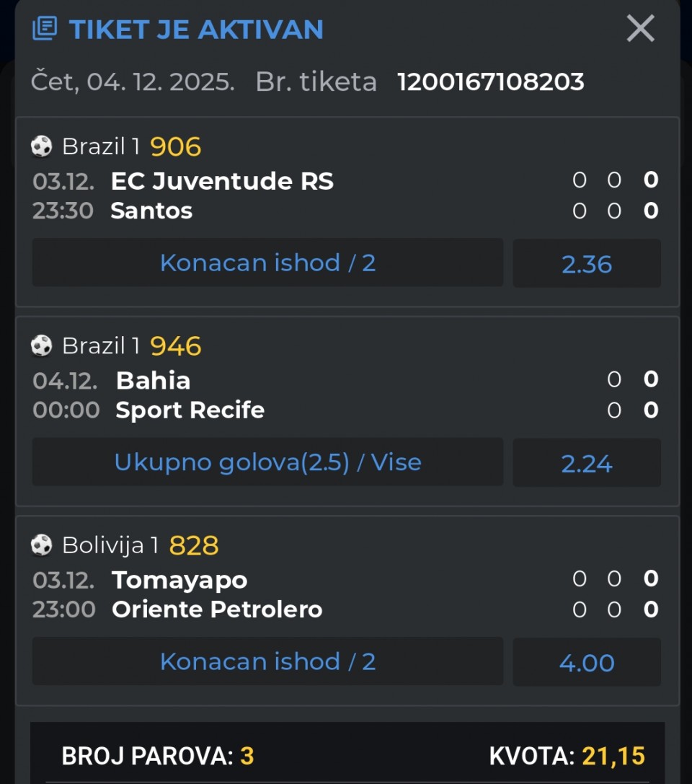Open Bahia team name

coord(153,380)
